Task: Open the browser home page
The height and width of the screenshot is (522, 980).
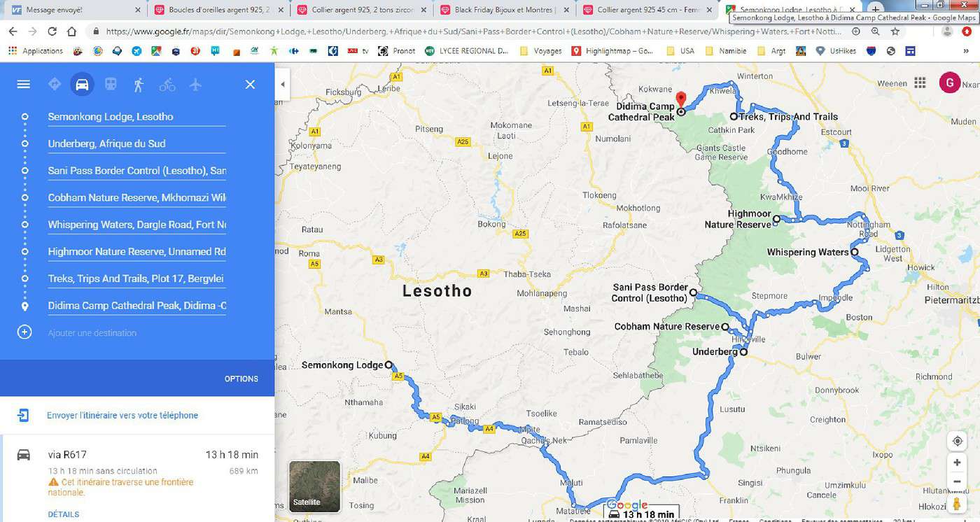Action: pyautogui.click(x=71, y=31)
